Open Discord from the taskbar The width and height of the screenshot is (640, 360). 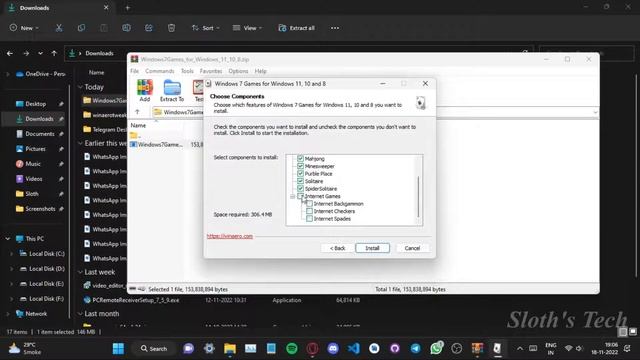click(x=333, y=348)
